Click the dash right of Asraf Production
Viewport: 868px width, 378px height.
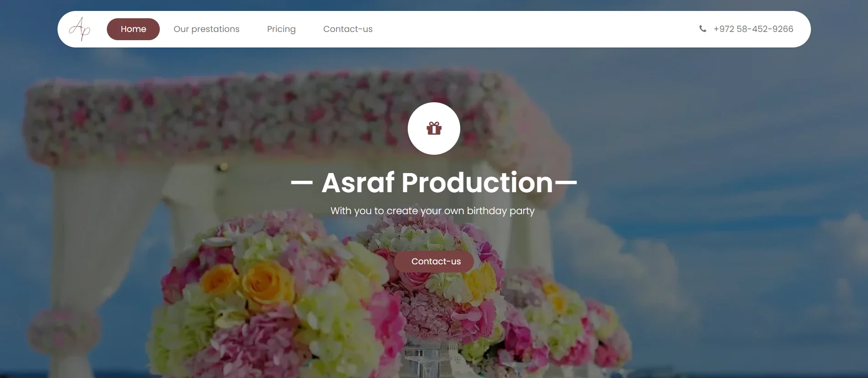point(566,183)
